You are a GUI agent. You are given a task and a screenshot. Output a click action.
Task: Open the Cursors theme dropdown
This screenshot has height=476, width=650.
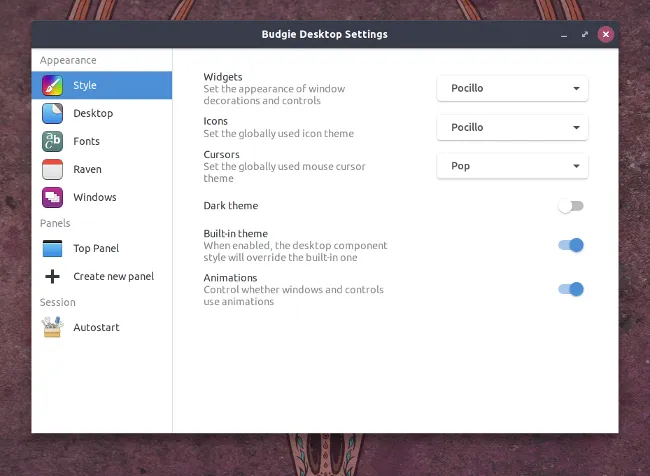pyautogui.click(x=512, y=166)
